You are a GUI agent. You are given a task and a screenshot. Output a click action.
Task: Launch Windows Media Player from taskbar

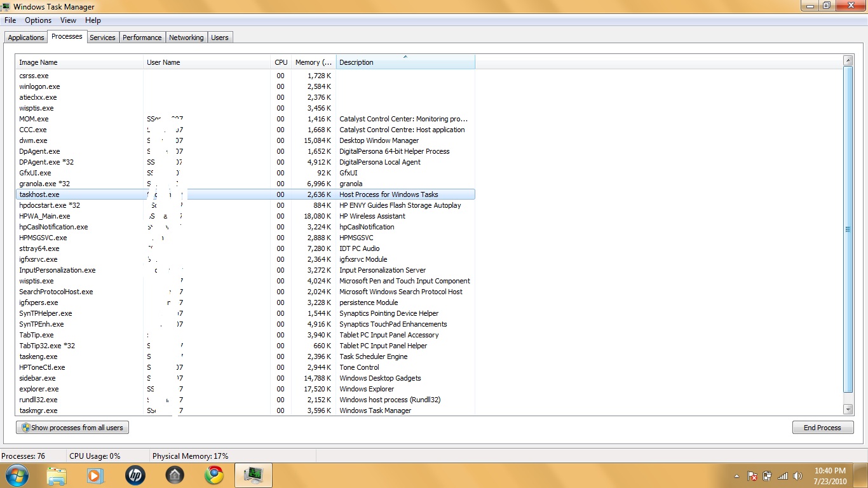(x=95, y=475)
